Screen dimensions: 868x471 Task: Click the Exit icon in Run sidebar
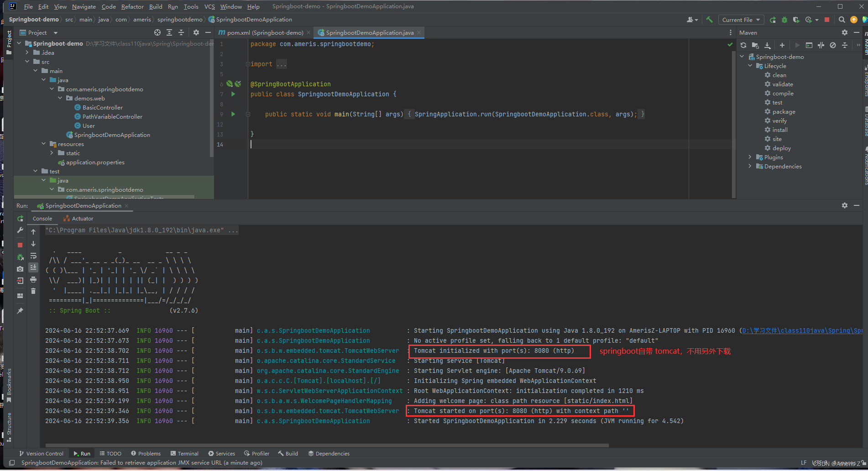click(20, 281)
